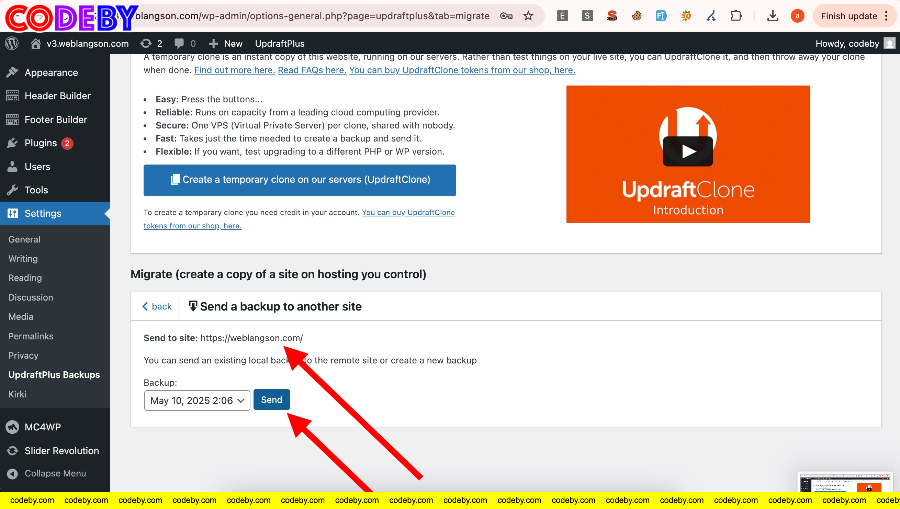Go to Discussion settings

(30, 297)
